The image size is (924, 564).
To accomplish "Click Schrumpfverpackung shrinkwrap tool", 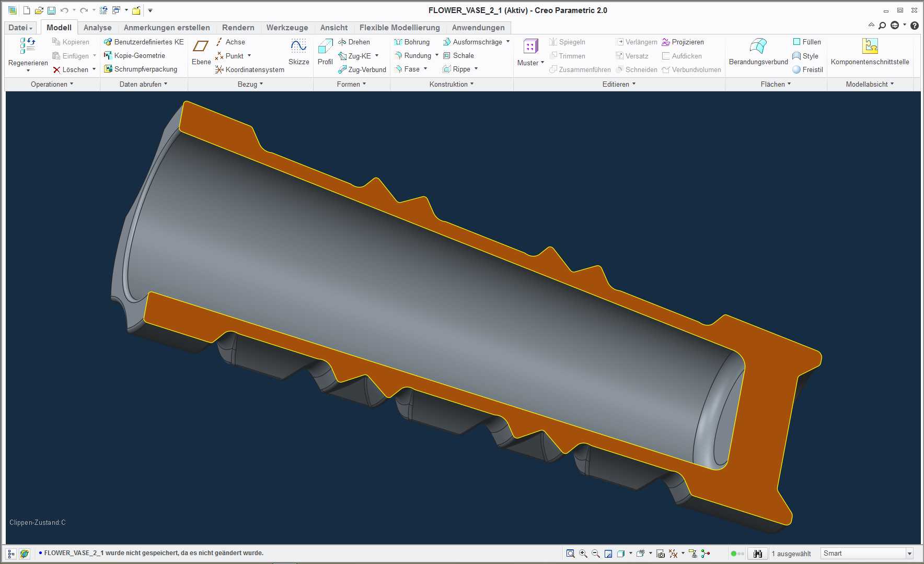I will coord(141,69).
